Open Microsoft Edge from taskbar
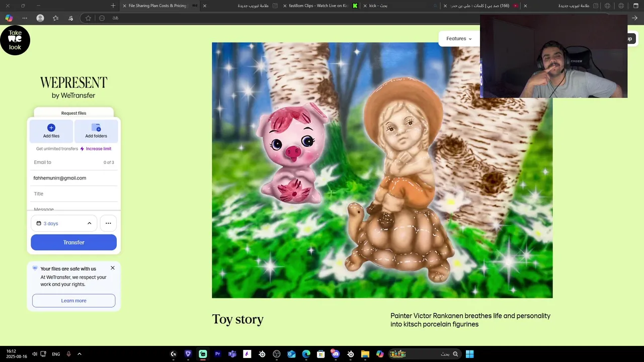Viewport: 644px width, 362px height. click(x=306, y=354)
